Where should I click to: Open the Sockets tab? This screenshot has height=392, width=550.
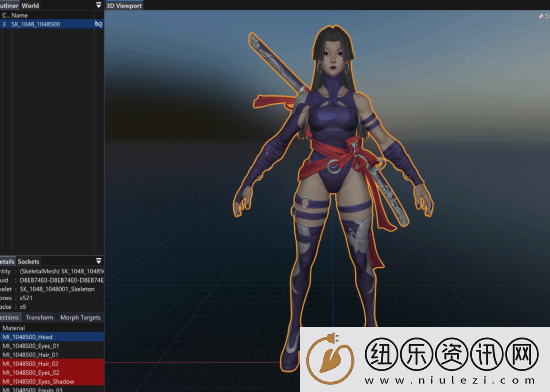[28, 262]
